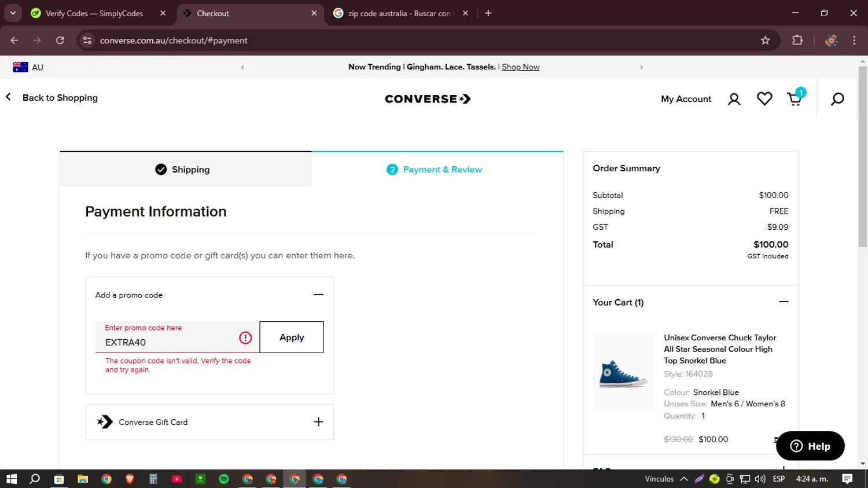Close the Verify Codes — SimplyCodes tab
The width and height of the screenshot is (868, 488).
[x=163, y=13]
